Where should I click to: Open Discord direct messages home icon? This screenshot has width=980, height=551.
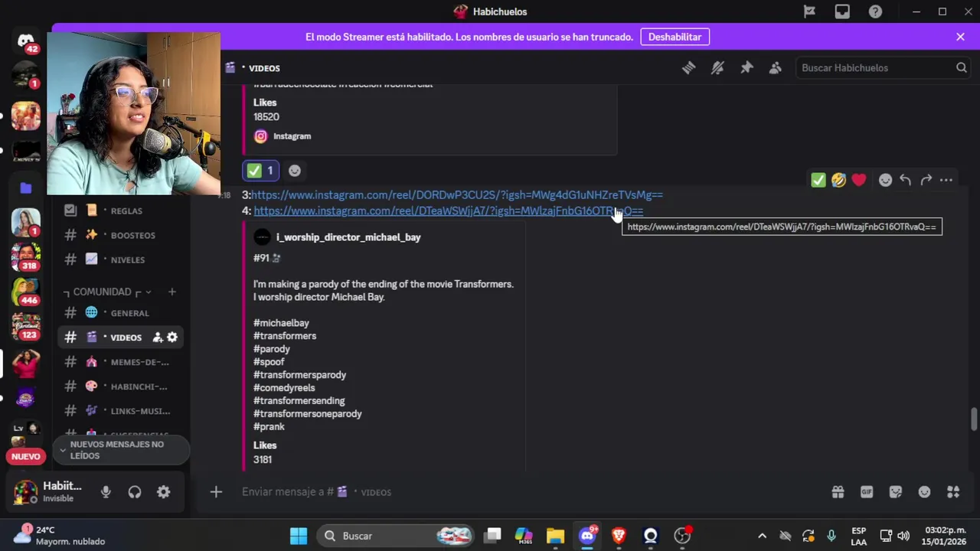[26, 41]
